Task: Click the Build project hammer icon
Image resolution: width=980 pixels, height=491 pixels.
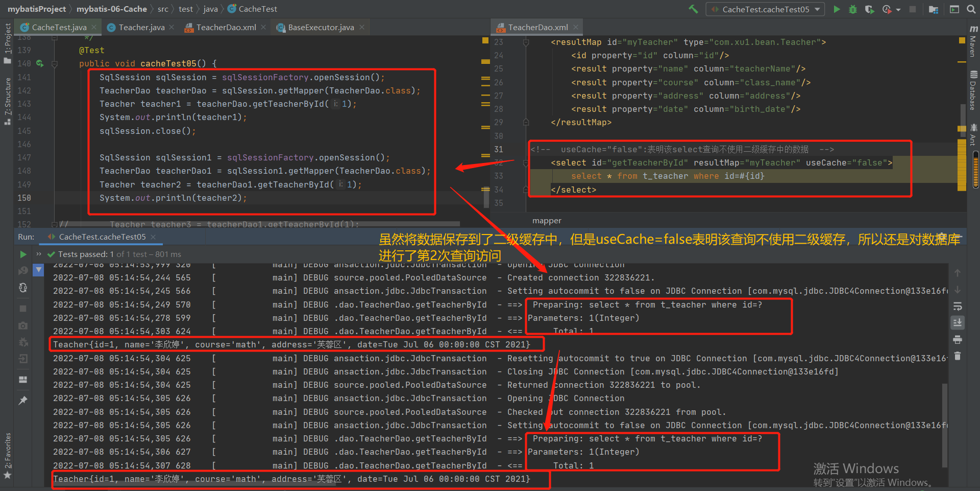Action: 693,9
